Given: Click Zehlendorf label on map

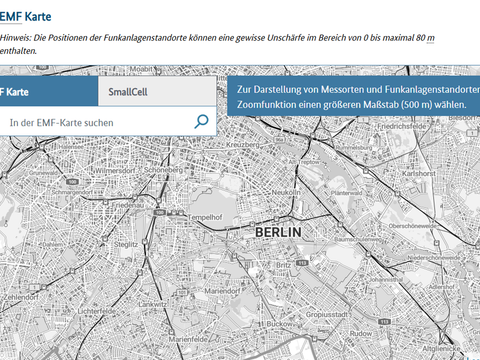Looking at the screenshot, I should (21, 297).
